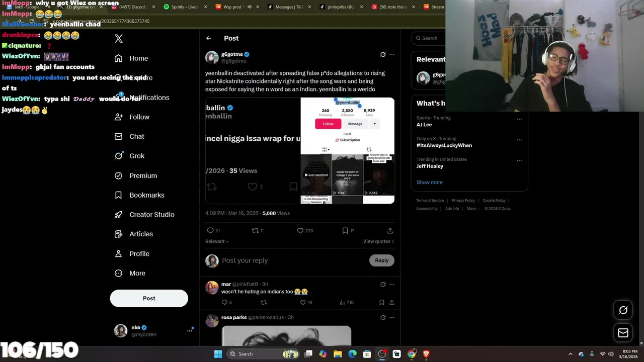Viewport: 644px width, 362px height.
Task: Click the repost icon showing 7 reposts
Action: [255, 230]
